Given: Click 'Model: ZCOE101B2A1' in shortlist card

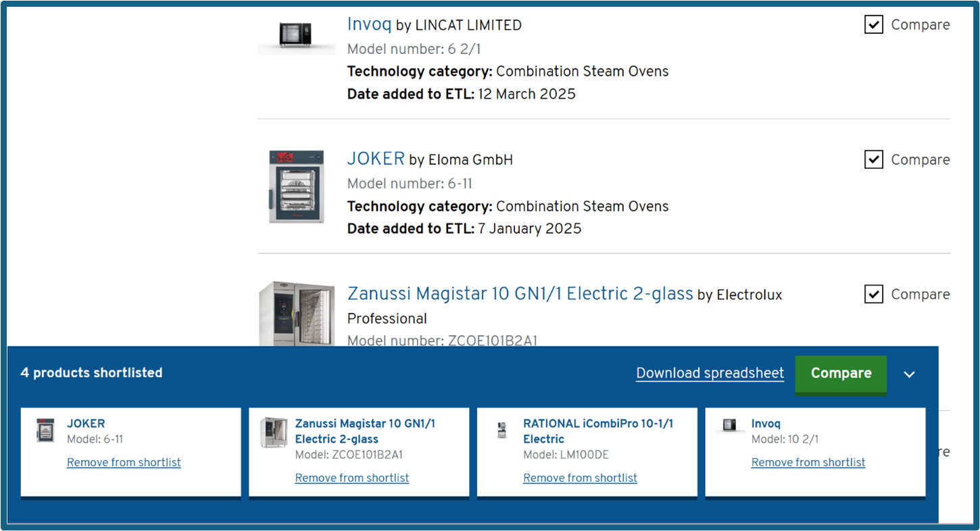Looking at the screenshot, I should [x=349, y=455].
